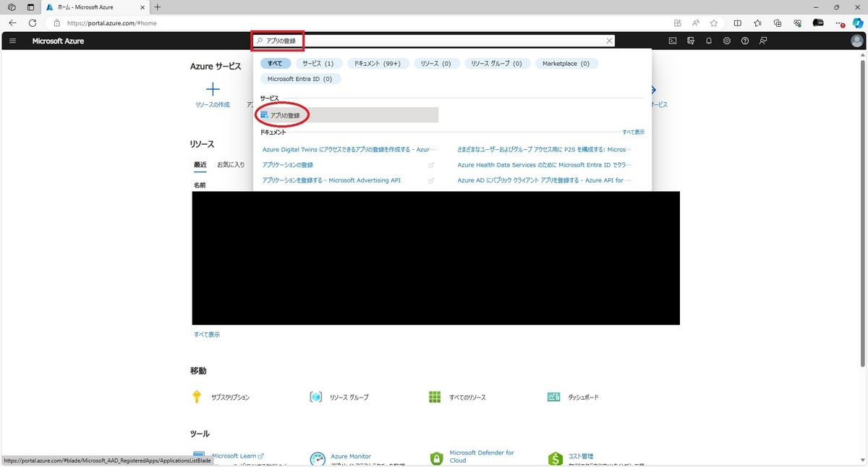Screen dimensions: 868x467
Task: Open Cloud Shell from the top bar
Action: tap(673, 41)
